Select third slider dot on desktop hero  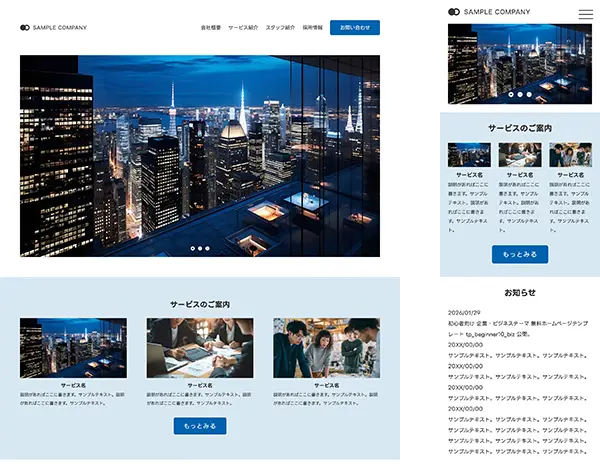tap(207, 248)
